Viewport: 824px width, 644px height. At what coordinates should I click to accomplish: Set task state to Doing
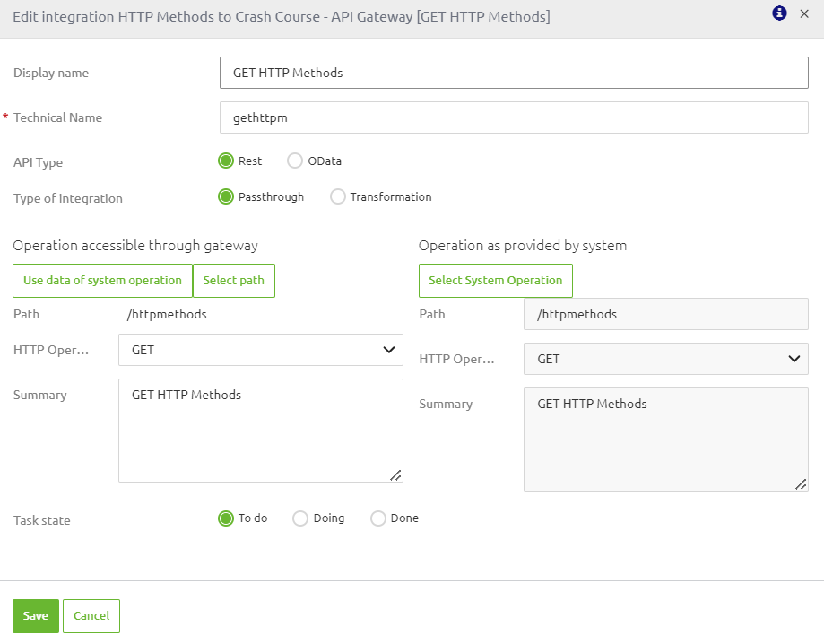tap(299, 518)
